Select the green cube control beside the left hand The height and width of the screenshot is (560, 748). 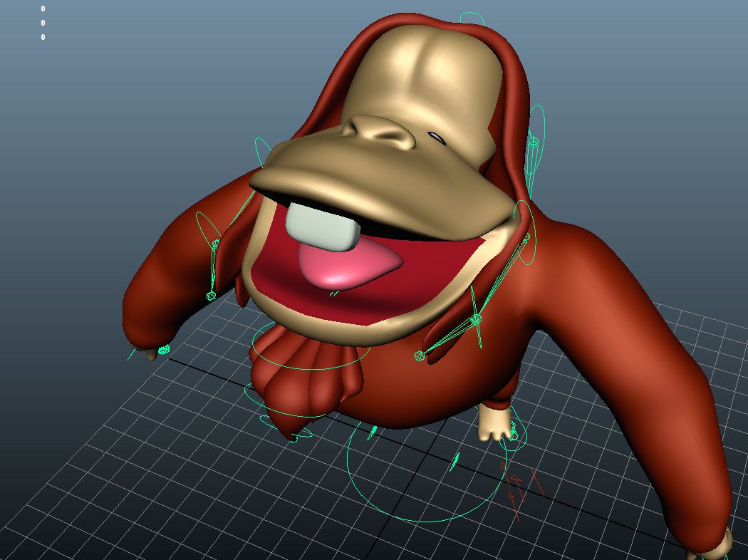[x=165, y=349]
